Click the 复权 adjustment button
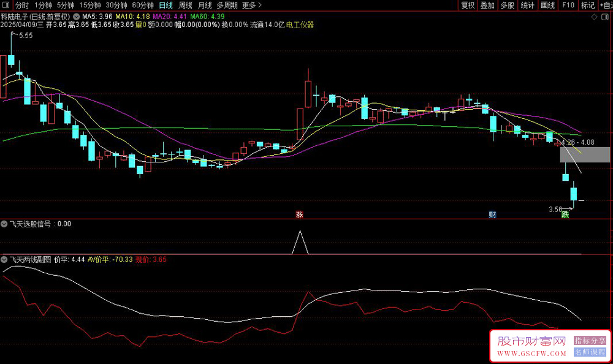 coord(468,5)
